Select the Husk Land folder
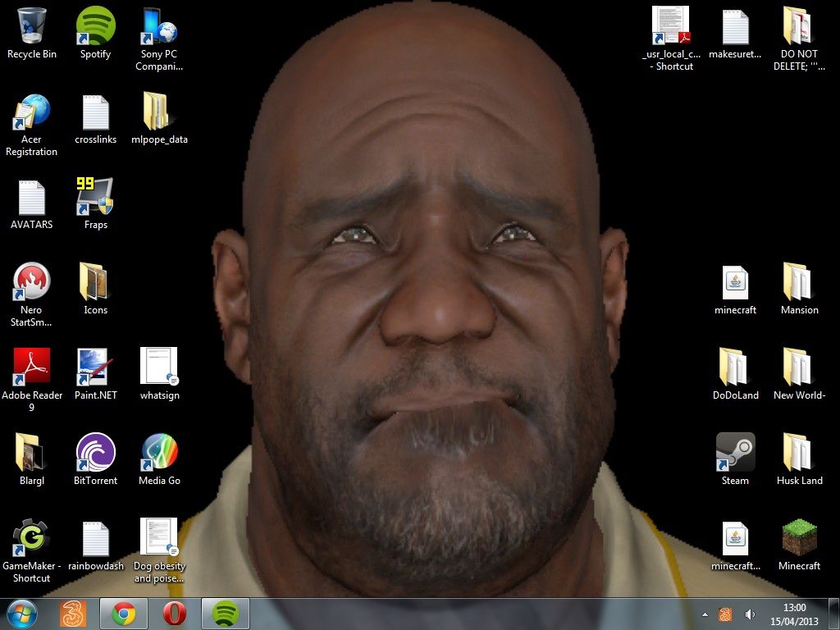The height and width of the screenshot is (630, 840). point(799,459)
